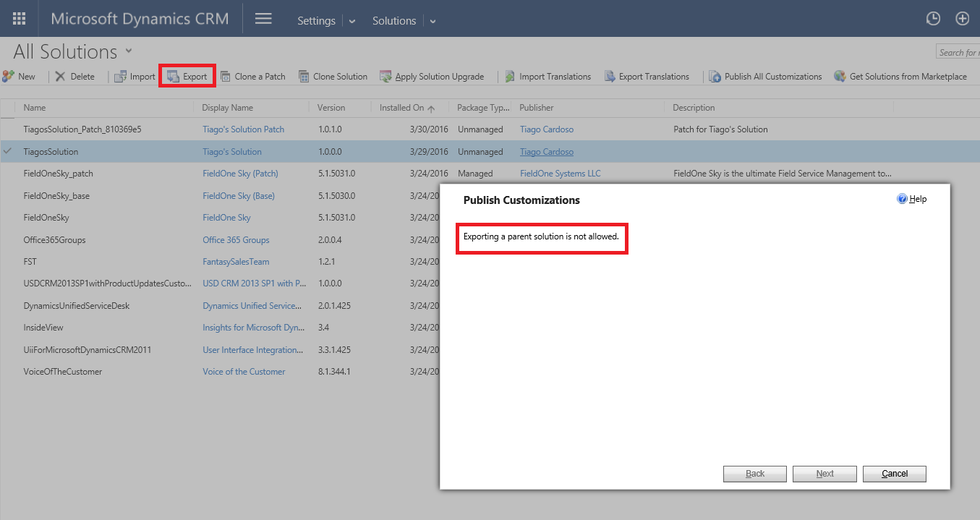This screenshot has height=520, width=980.
Task: Click the Cancel button in dialog
Action: tap(894, 474)
